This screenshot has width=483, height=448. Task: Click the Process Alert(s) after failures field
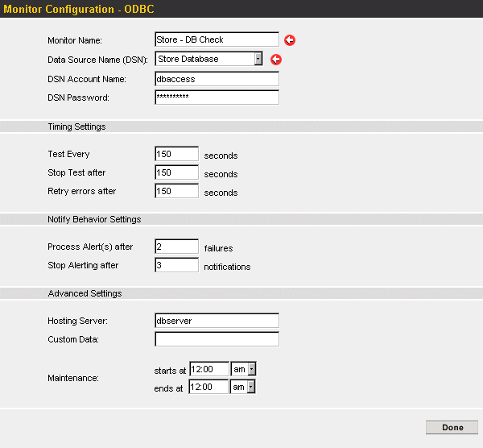(x=177, y=247)
